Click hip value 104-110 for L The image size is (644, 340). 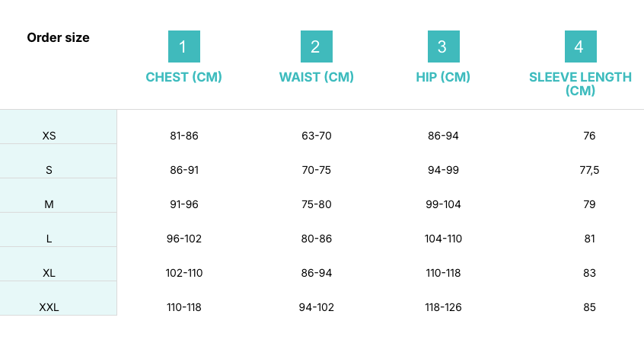tap(443, 239)
